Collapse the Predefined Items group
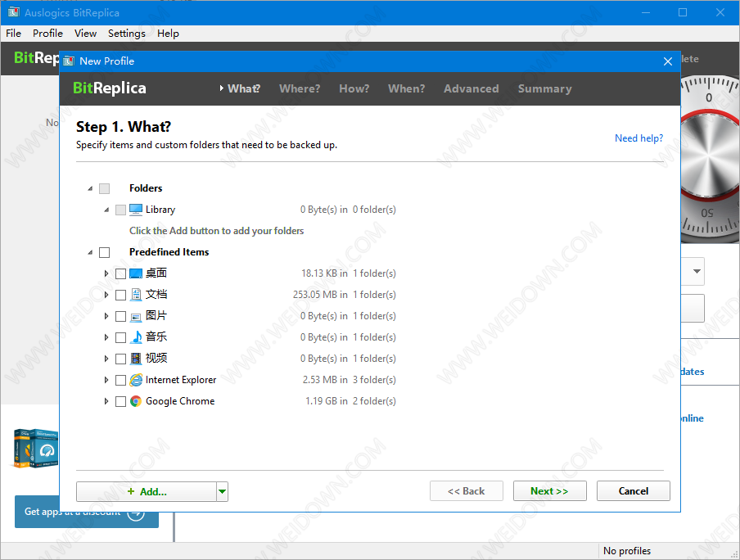The width and height of the screenshot is (740, 560). pos(90,252)
